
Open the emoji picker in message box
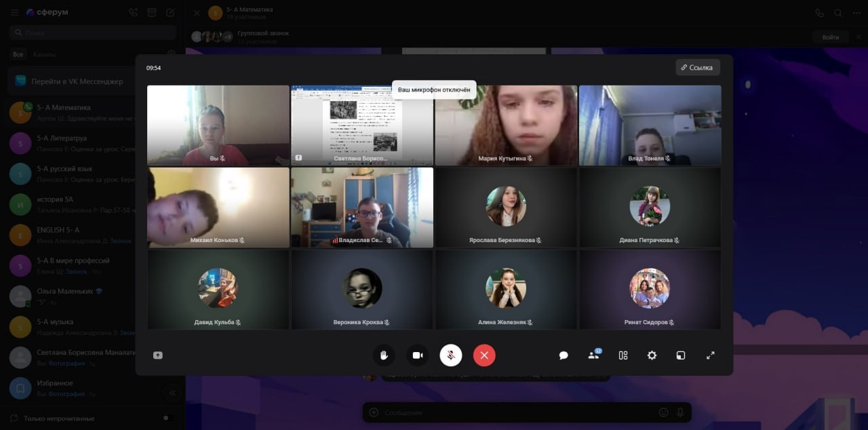663,412
